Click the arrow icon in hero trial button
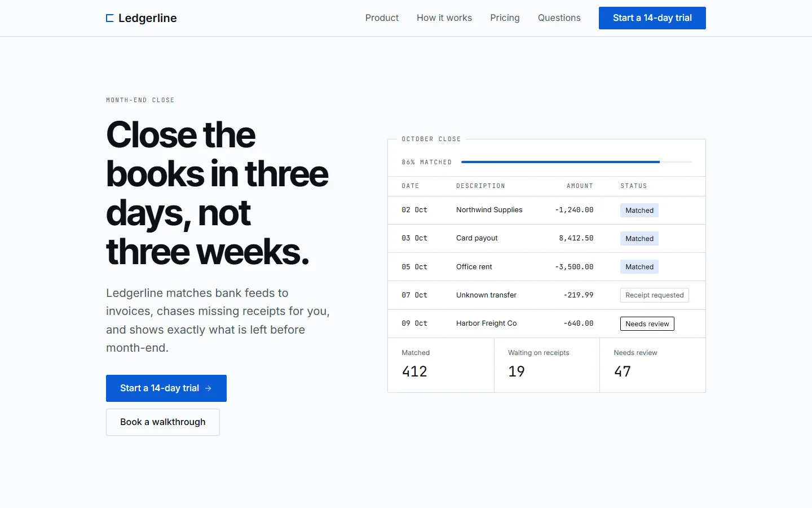Image resolution: width=812 pixels, height=508 pixels. coord(208,388)
